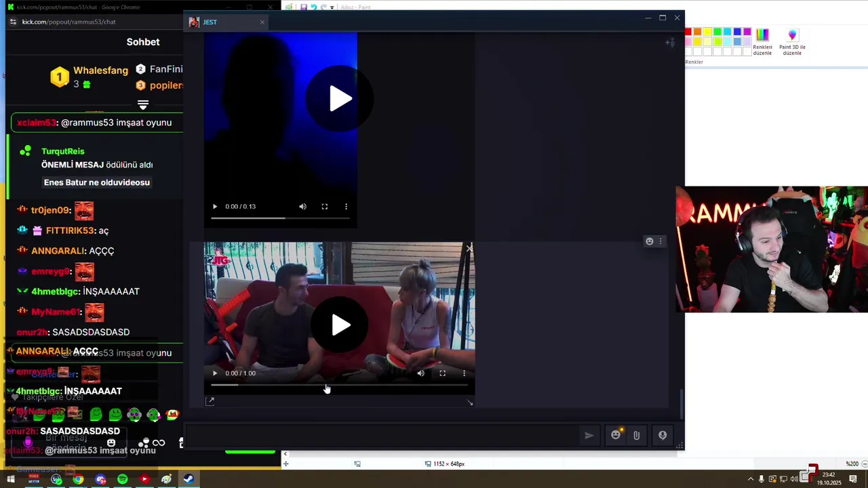Click the TurqutReis username

(x=62, y=151)
